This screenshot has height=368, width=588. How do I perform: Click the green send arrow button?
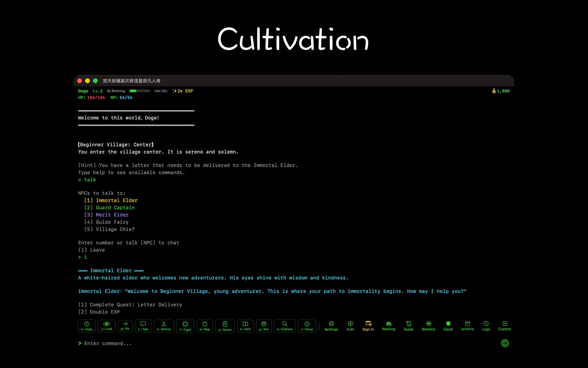click(505, 343)
